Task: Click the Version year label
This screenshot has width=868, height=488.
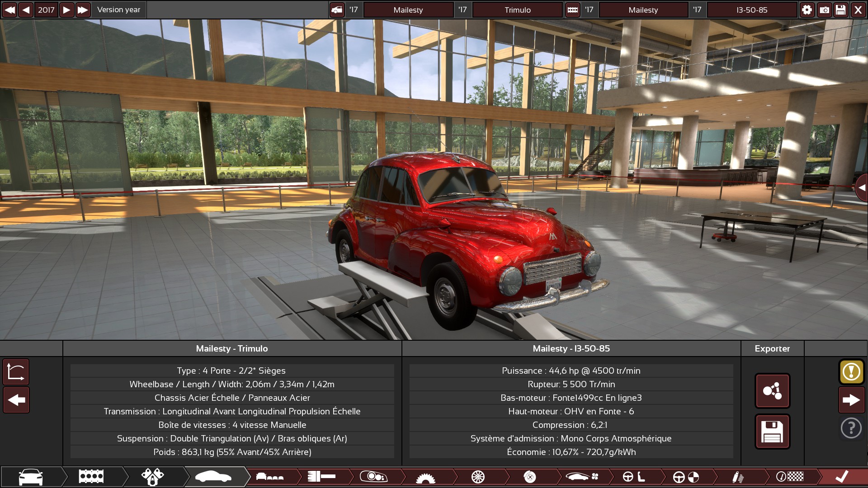Action: pyautogui.click(x=119, y=9)
